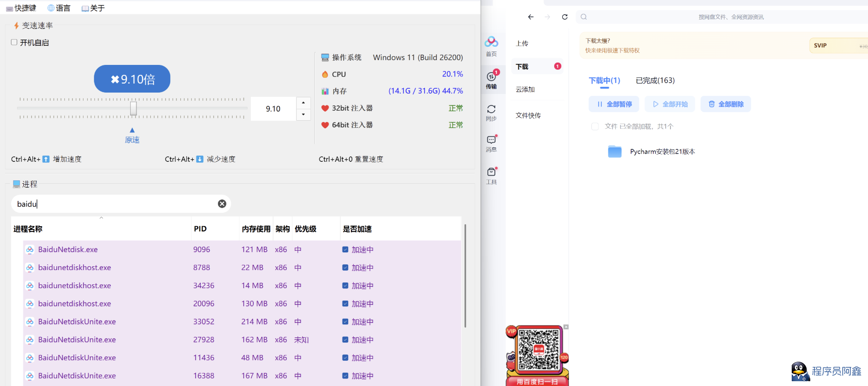Click the speed multiplier slider handle

[x=134, y=108]
